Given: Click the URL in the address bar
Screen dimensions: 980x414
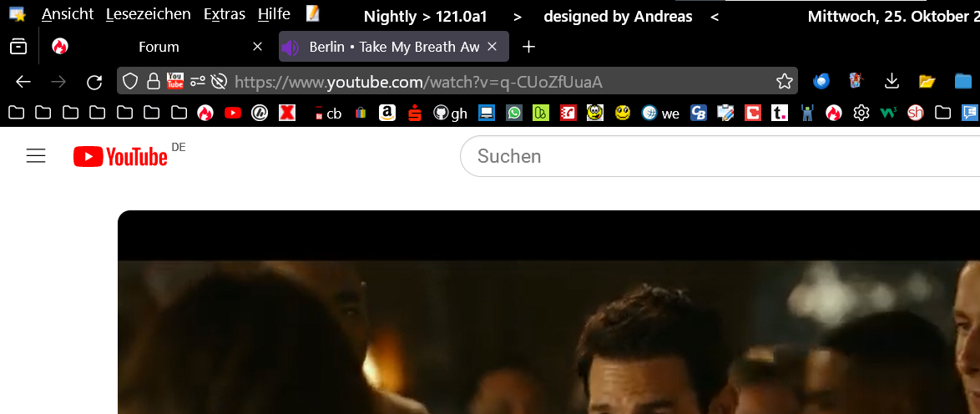Looking at the screenshot, I should tap(418, 81).
